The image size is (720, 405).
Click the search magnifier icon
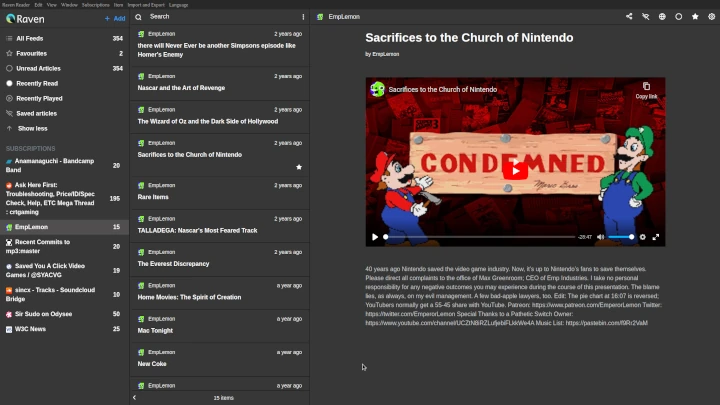[x=138, y=17]
